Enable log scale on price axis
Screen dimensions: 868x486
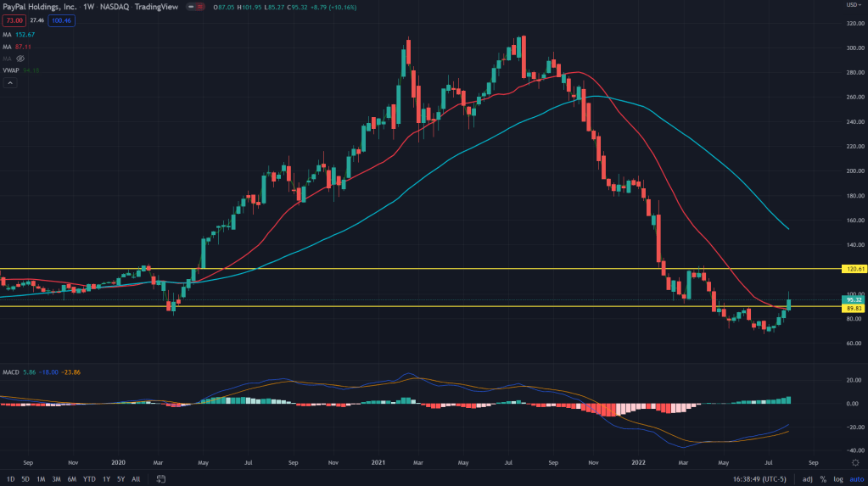click(x=837, y=479)
